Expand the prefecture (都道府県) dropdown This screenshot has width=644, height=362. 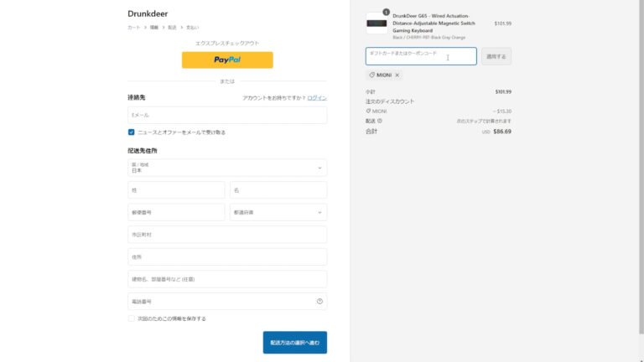(x=278, y=212)
